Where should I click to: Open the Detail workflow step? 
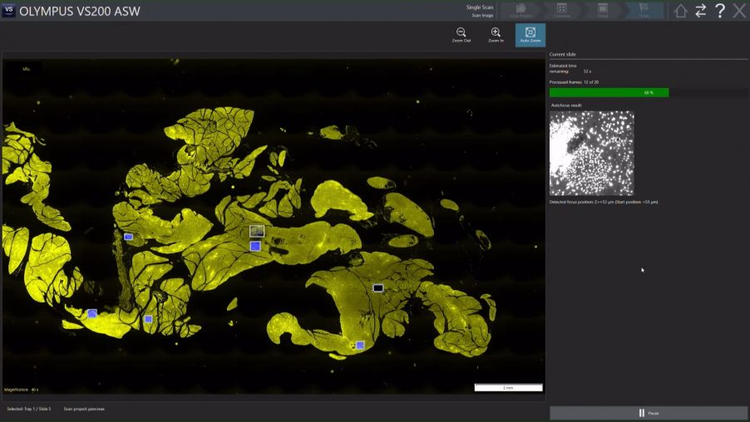click(x=602, y=11)
